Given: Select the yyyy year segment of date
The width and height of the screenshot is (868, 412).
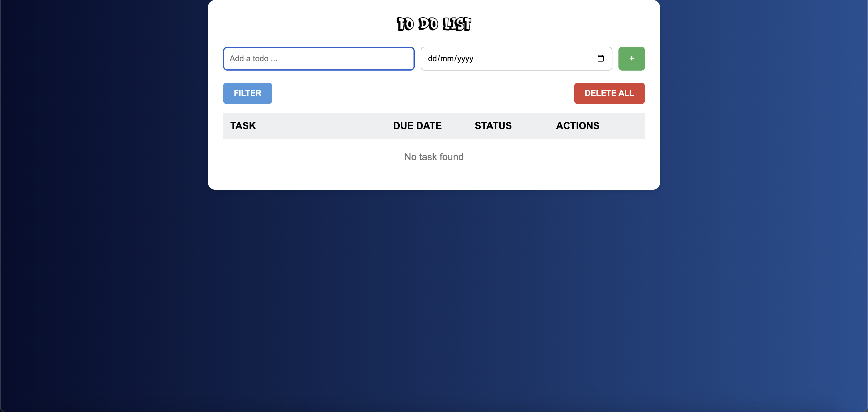Looking at the screenshot, I should tap(465, 59).
